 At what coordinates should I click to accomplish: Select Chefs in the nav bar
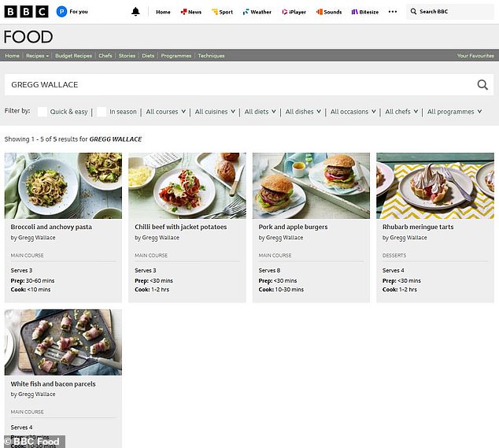point(105,56)
